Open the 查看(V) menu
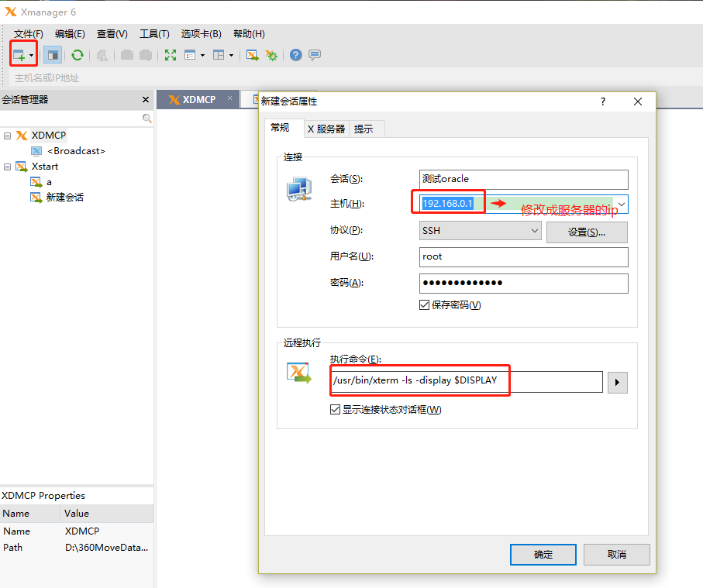The image size is (703, 588). tap(112, 34)
